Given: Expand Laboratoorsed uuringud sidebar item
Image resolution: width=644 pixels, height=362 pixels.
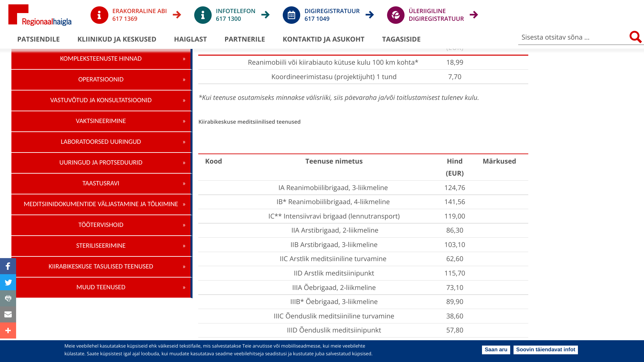Looking at the screenshot, I should pos(101,142).
